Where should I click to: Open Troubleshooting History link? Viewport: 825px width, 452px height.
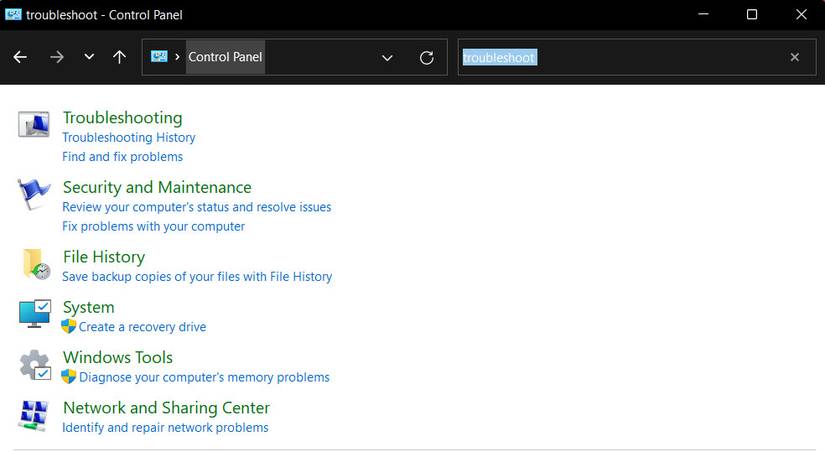129,138
